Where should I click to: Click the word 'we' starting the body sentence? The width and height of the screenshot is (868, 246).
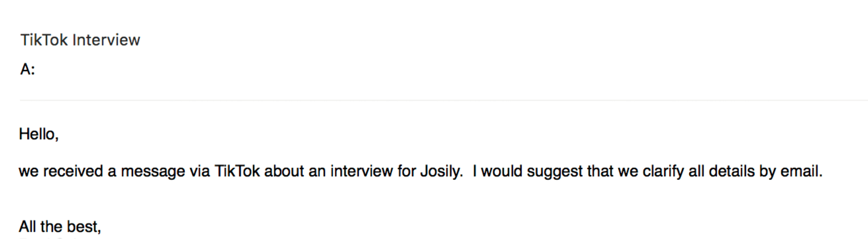click(x=29, y=171)
